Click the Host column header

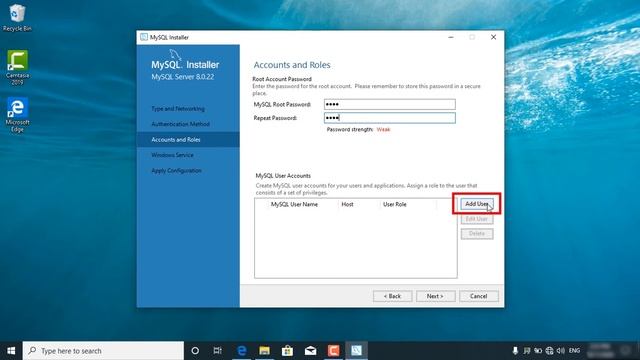(347, 204)
